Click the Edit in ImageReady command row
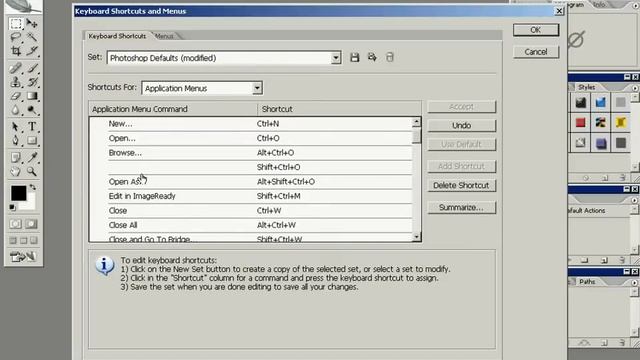The height and width of the screenshot is (360, 640). pyautogui.click(x=260, y=196)
